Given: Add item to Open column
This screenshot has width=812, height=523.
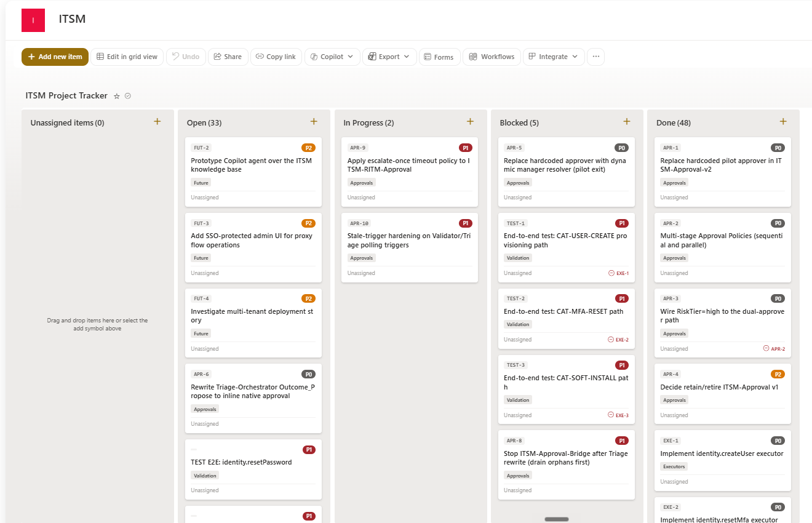Looking at the screenshot, I should (x=314, y=122).
